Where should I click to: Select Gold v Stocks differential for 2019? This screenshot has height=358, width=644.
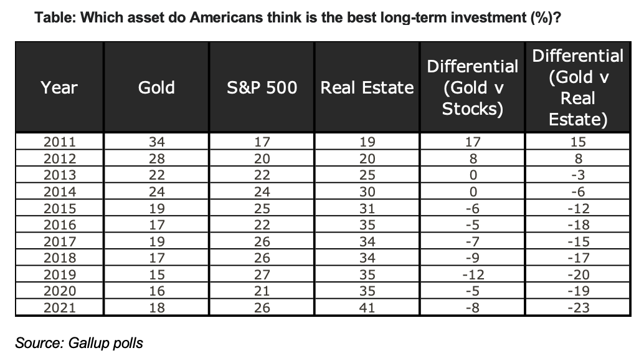(x=472, y=274)
